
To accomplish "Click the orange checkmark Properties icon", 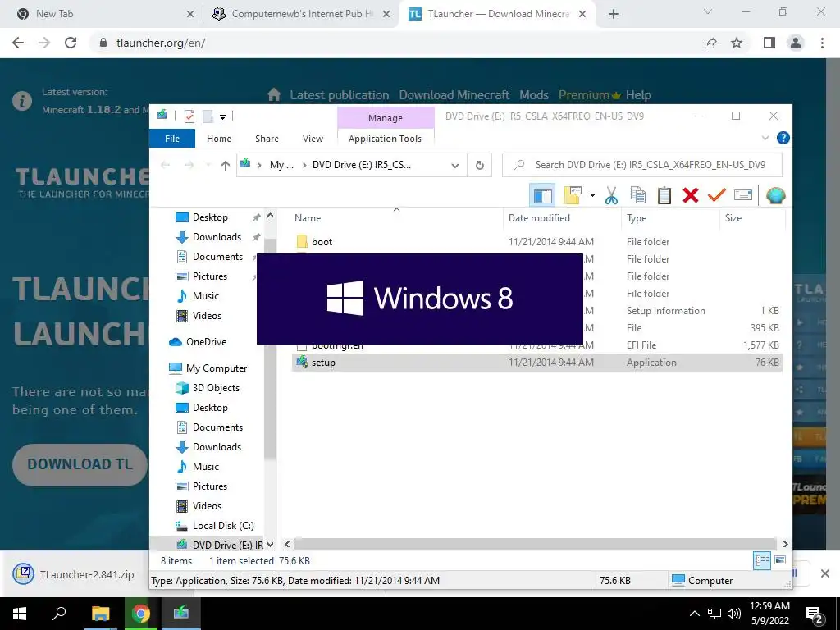I will [716, 195].
